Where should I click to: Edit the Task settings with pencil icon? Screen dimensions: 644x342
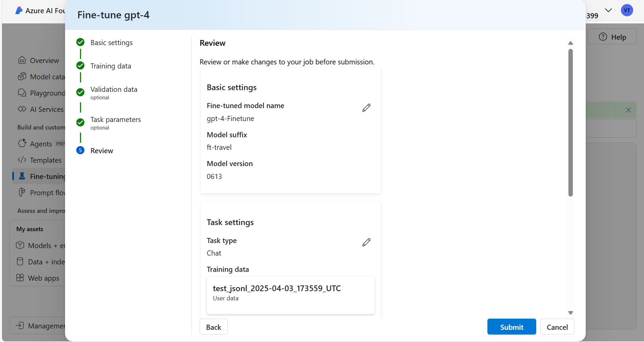[x=366, y=242]
